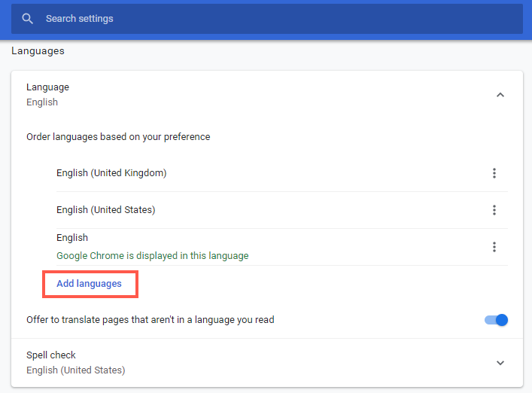Open three-dot menu for English (United States)
This screenshot has height=393, width=532.
(494, 210)
